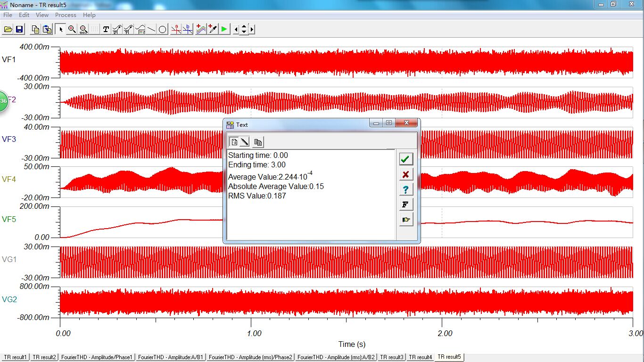Select the circle drawing tool

pos(163,29)
